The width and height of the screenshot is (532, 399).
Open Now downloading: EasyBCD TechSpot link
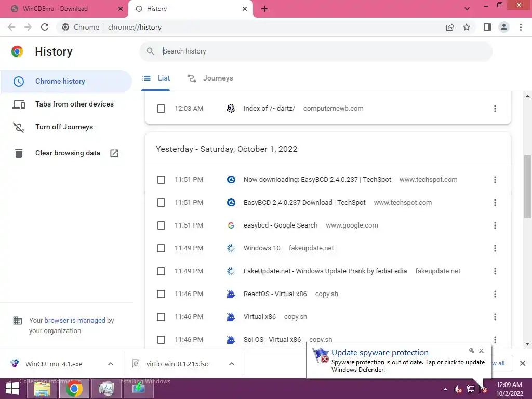pyautogui.click(x=317, y=180)
